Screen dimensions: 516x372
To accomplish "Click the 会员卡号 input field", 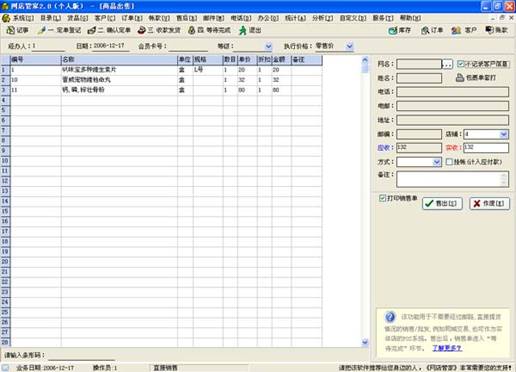I will 188,46.
